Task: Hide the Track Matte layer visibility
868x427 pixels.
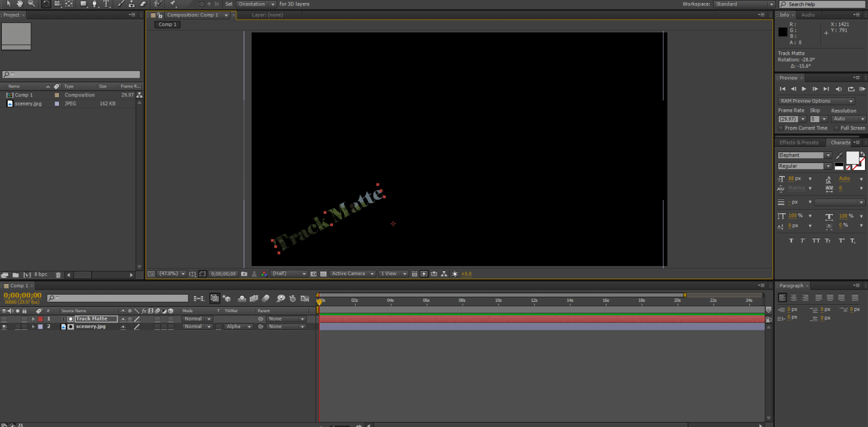Action: point(4,318)
